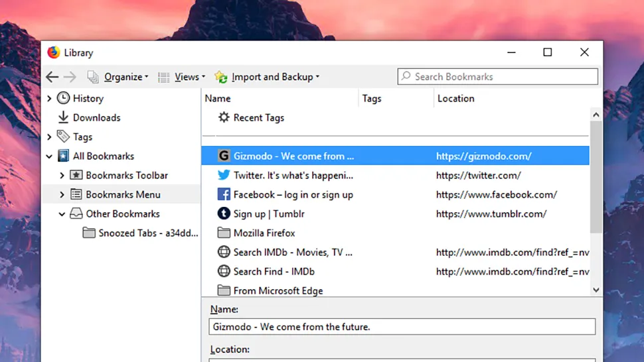
Task: Click the back arrow in Library toolbar
Action: tap(52, 77)
